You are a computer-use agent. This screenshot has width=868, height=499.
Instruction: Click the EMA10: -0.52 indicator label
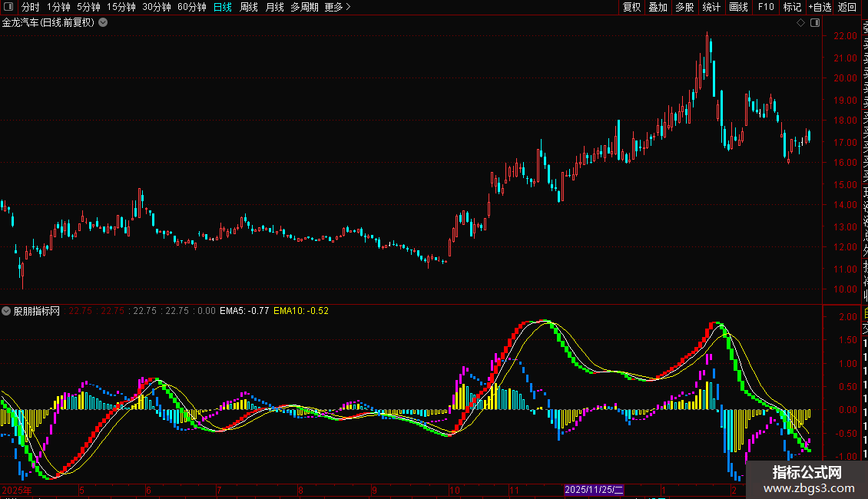coord(301,311)
